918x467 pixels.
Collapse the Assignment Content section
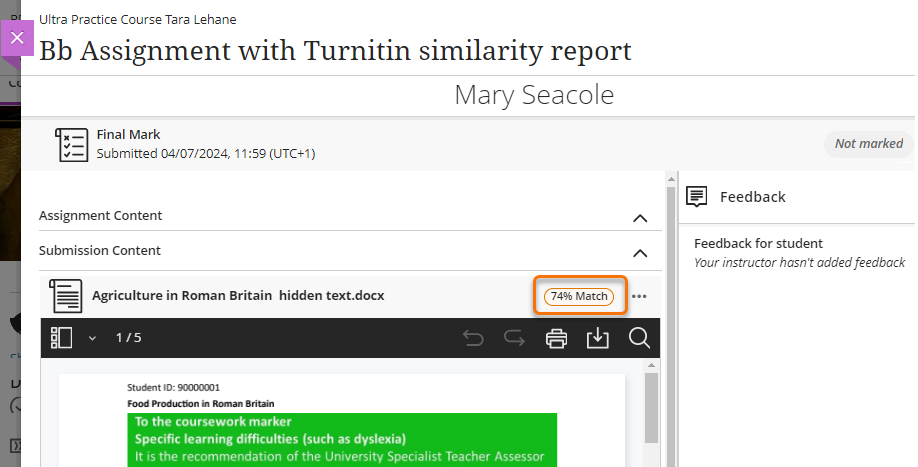[640, 217]
